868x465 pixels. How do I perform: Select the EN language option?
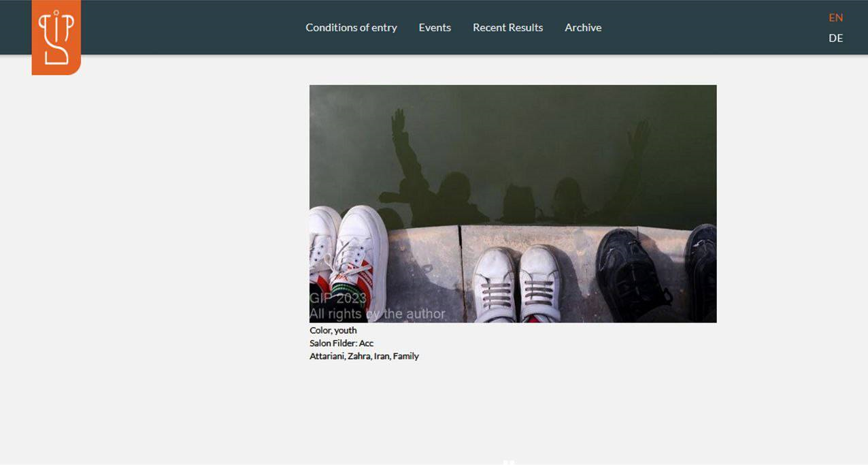click(x=835, y=18)
